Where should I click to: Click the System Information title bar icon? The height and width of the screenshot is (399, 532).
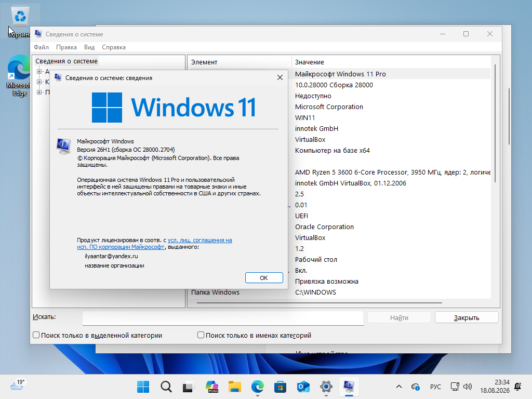[38, 34]
